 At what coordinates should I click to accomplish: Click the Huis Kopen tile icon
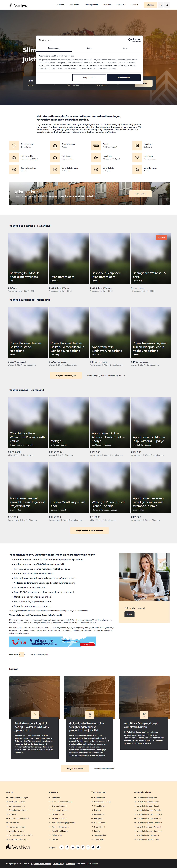[x=55, y=157]
